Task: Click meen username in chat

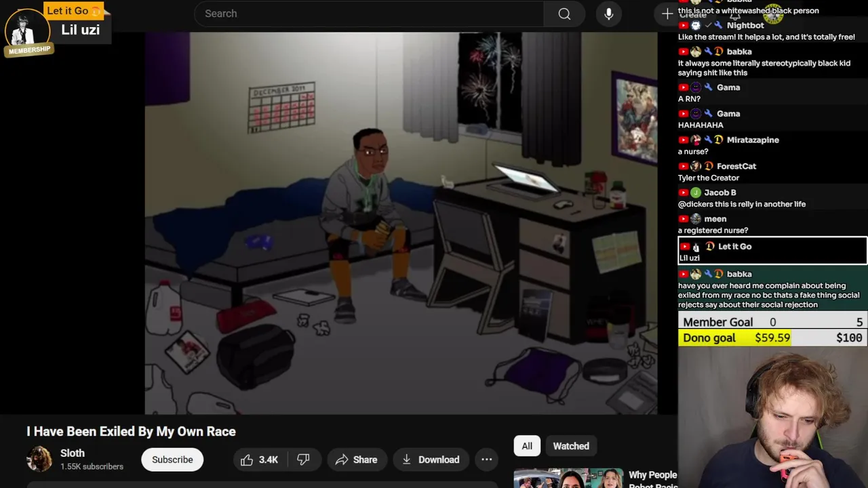Action: click(715, 219)
